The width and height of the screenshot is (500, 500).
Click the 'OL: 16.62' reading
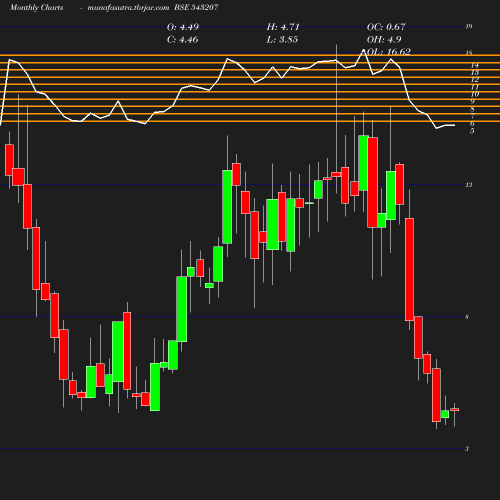(388, 52)
